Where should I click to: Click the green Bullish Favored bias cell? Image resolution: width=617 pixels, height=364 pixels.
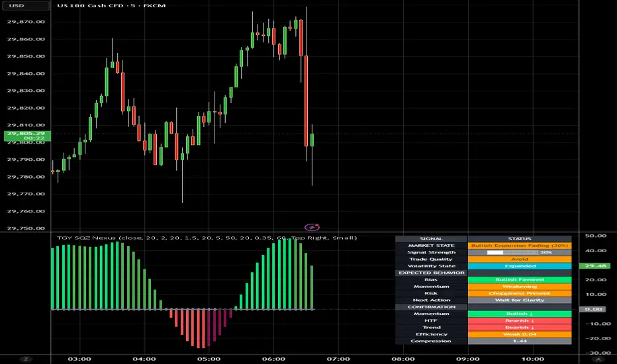[520, 279]
